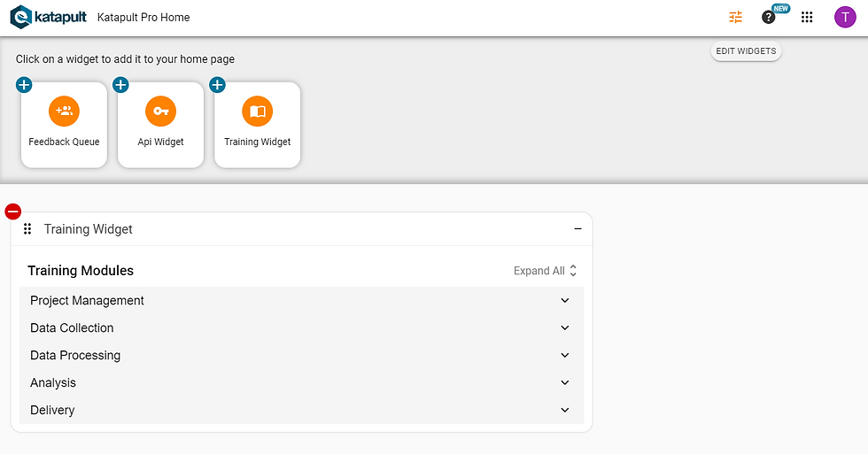This screenshot has height=454, width=868.
Task: Select the Api Widget card
Action: [160, 125]
